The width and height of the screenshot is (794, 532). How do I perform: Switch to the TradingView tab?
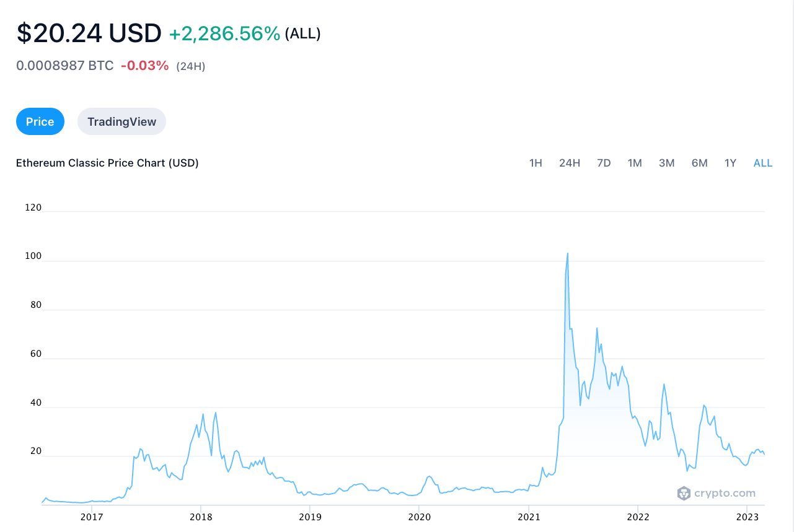coord(121,121)
